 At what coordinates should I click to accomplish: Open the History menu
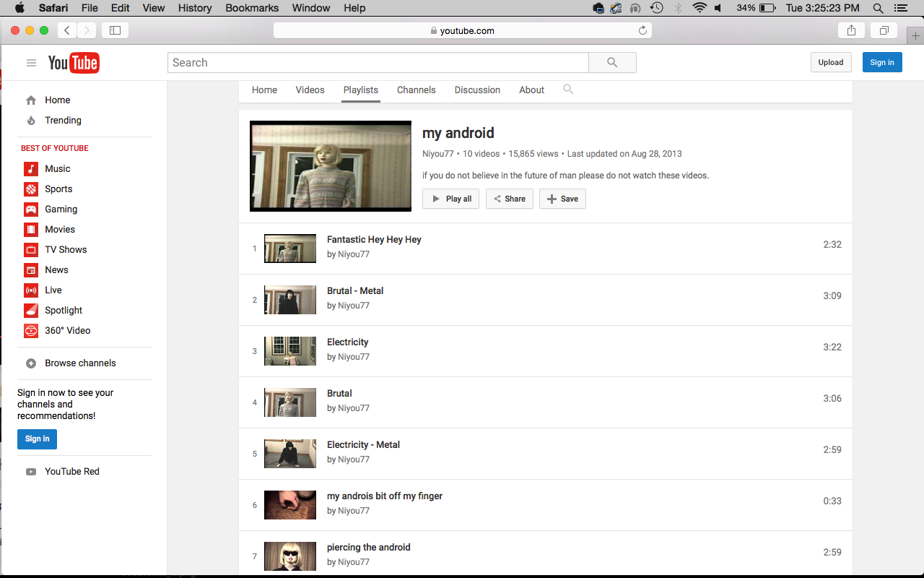pos(195,8)
